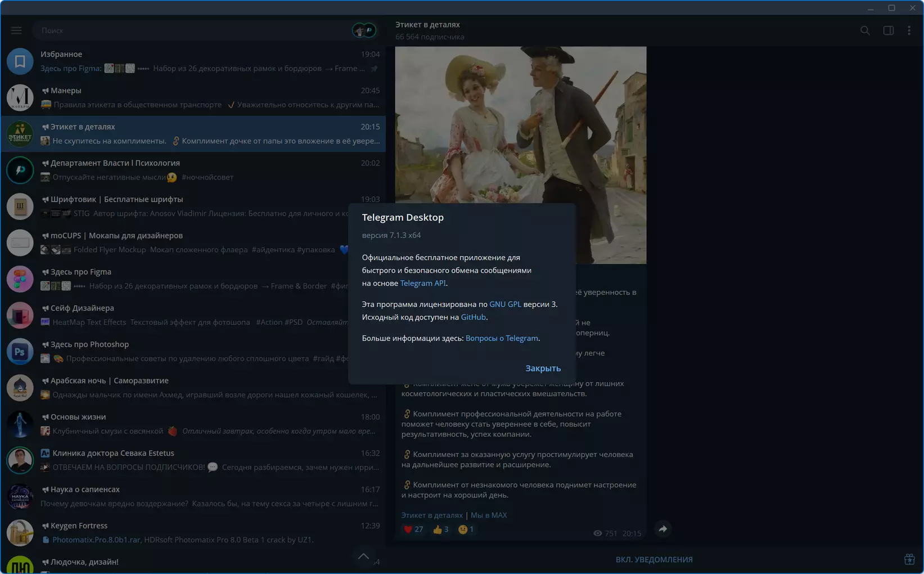The image size is (924, 574).
Task: Click the Основы жизни channel avatar
Action: coord(20,424)
